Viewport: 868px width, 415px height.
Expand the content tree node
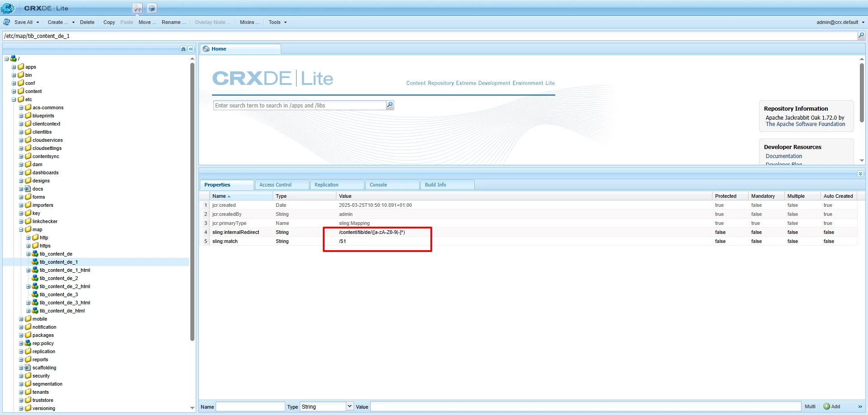[x=14, y=91]
